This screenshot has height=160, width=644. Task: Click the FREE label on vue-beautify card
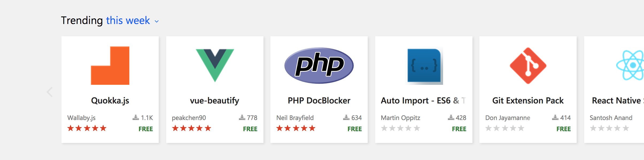(250, 129)
